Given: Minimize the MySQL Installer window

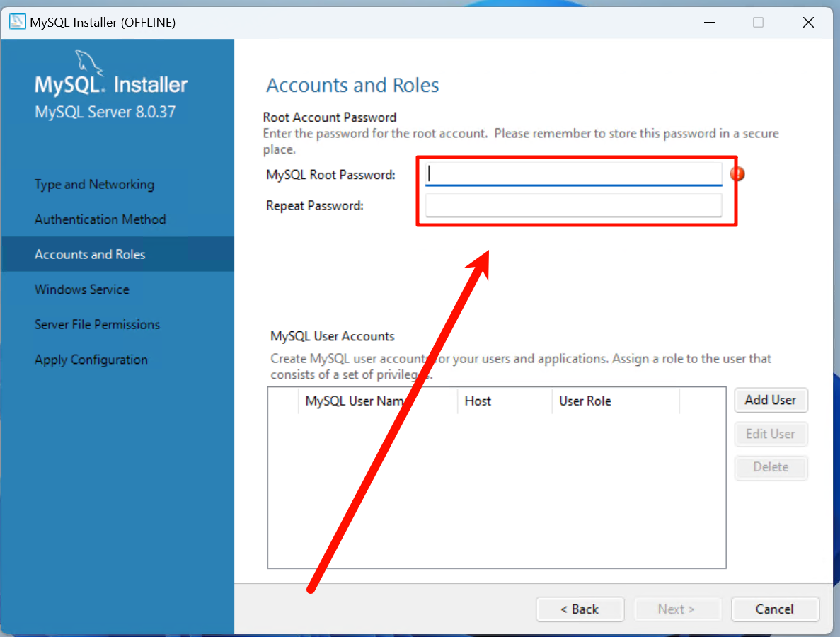Looking at the screenshot, I should pos(709,23).
